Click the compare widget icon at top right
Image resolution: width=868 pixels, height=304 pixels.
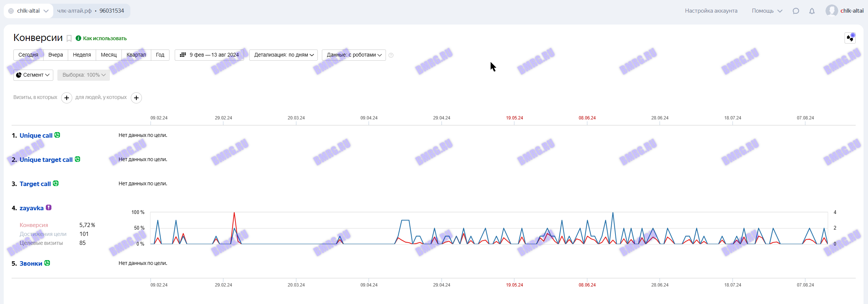coord(850,38)
